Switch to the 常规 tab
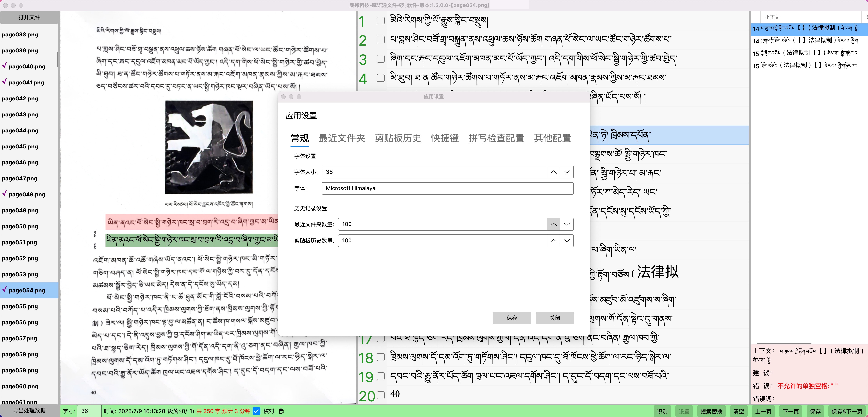Viewport: 868px width, 417px height. (x=300, y=138)
